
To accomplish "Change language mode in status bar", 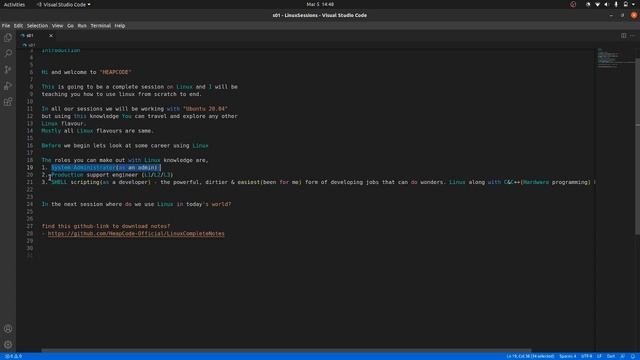I will click(611, 356).
